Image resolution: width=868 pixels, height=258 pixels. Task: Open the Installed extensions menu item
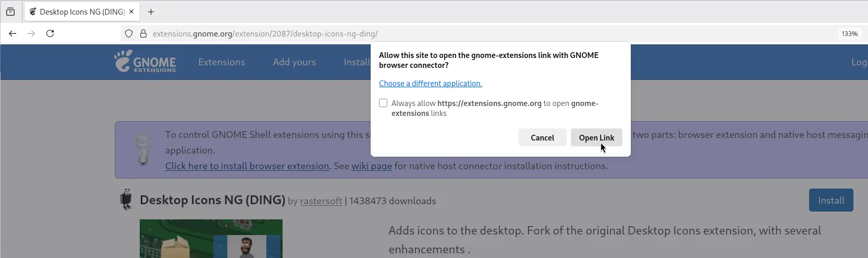point(357,62)
